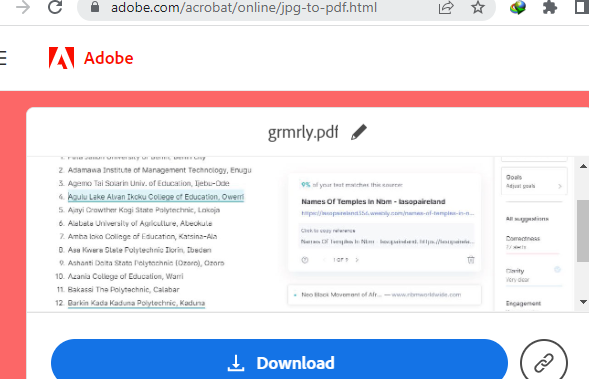Viewport: 589px width, 379px height.
Task: Click the weebly source URL in preview
Action: point(388,213)
